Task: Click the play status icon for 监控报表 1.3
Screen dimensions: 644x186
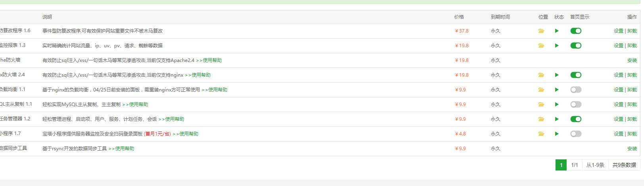Action: click(x=557, y=46)
